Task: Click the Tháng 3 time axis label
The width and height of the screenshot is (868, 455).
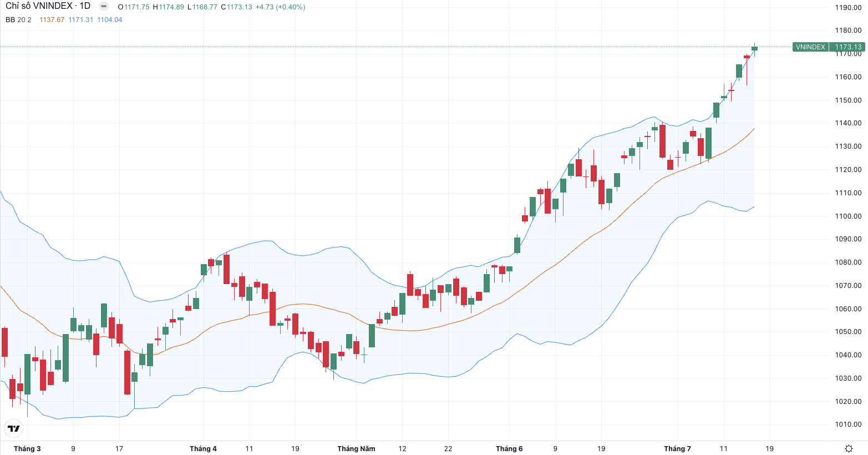Action: tap(27, 448)
